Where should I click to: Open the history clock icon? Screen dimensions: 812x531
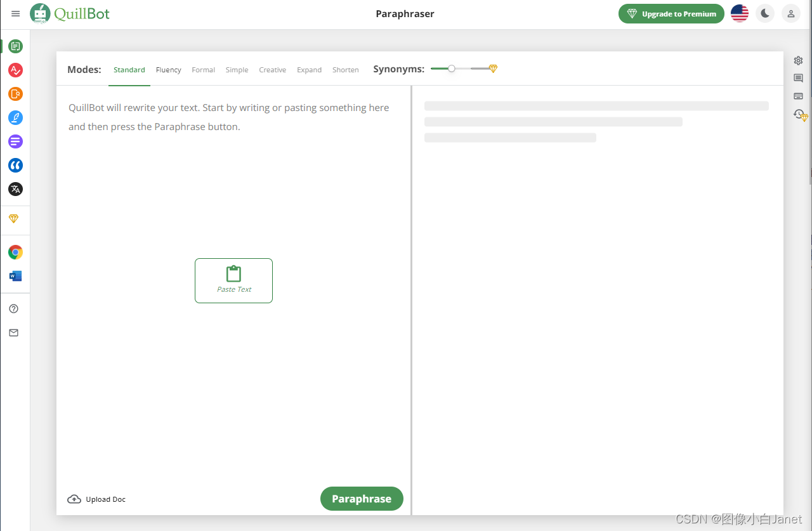point(799,115)
